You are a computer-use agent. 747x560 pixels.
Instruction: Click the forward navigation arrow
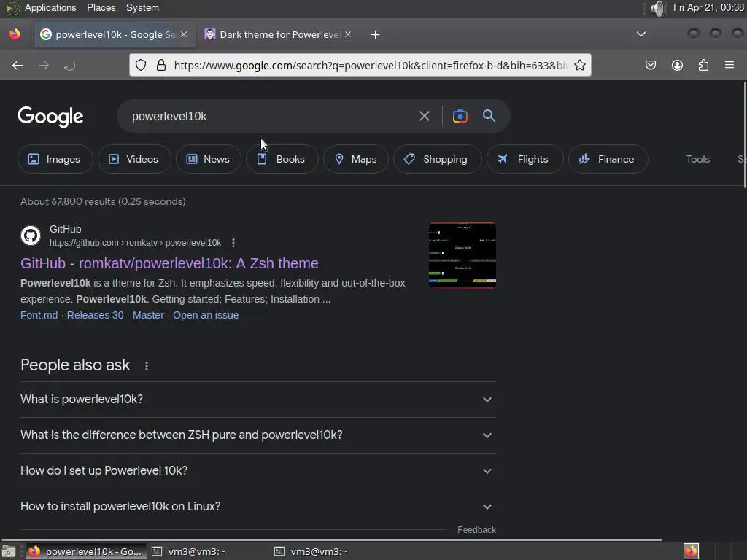pos(44,66)
